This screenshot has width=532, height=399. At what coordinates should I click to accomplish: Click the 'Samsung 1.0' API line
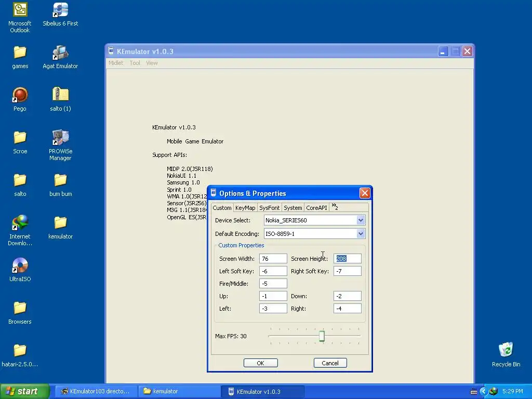click(x=183, y=182)
